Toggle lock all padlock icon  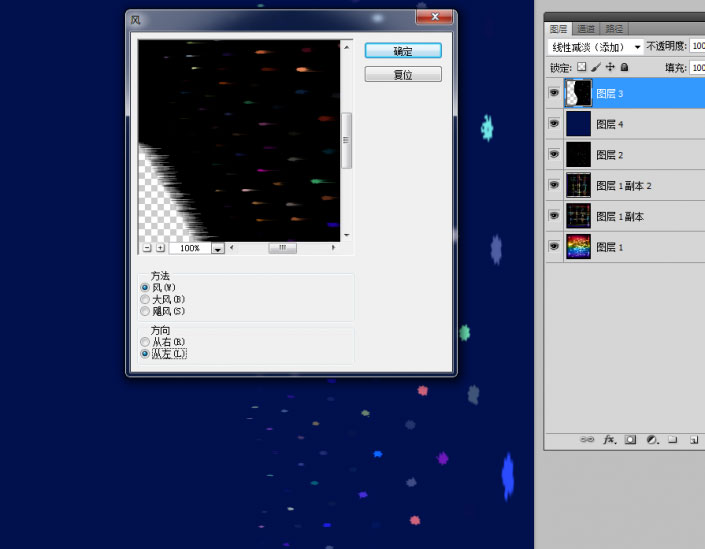click(624, 67)
